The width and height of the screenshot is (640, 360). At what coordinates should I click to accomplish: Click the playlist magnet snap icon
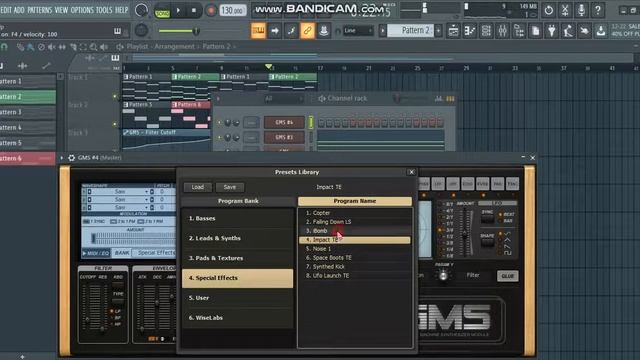pyautogui.click(x=4, y=47)
